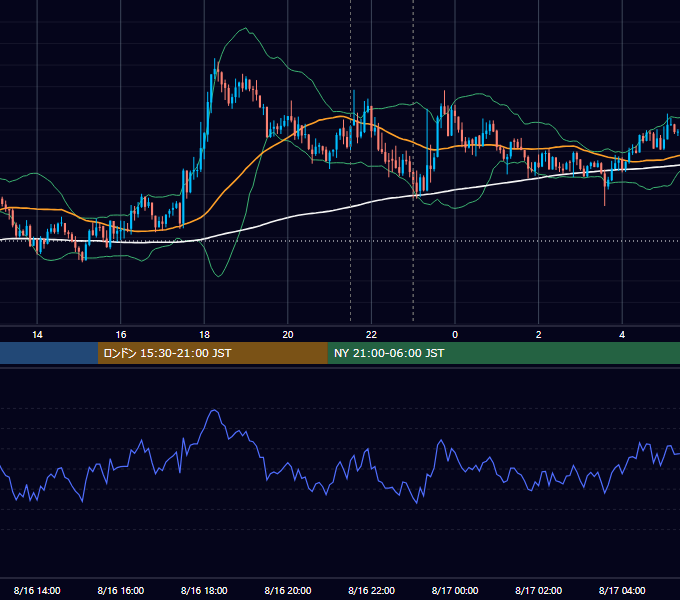Click the 8/17 04:00 date label

coord(622,590)
